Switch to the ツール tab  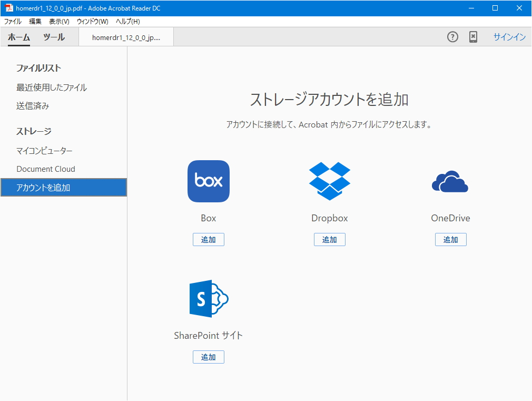pos(54,37)
